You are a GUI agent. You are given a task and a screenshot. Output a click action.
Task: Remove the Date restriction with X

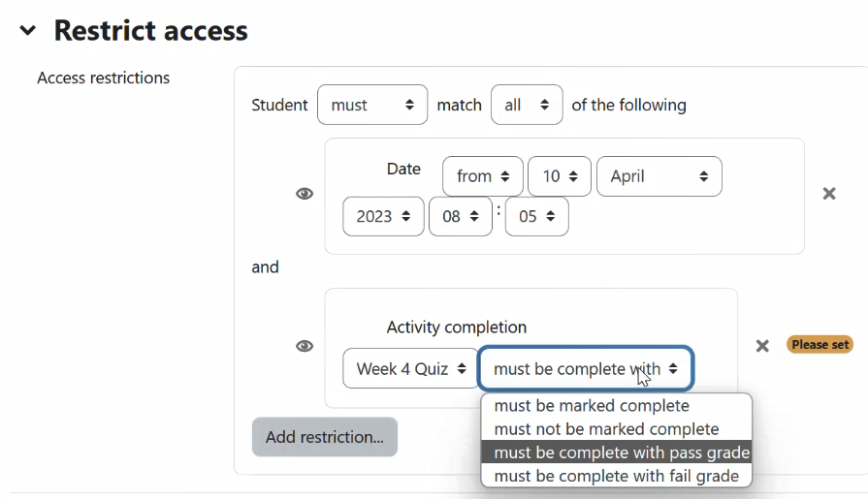828,194
